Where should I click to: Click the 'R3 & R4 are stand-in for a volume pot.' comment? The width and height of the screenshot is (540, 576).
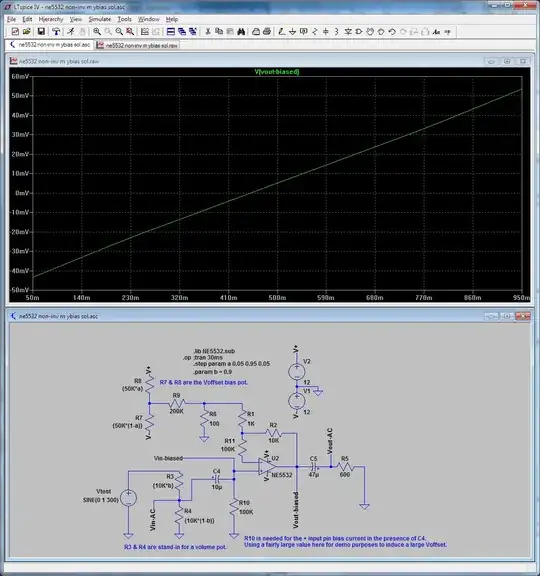[x=175, y=547]
